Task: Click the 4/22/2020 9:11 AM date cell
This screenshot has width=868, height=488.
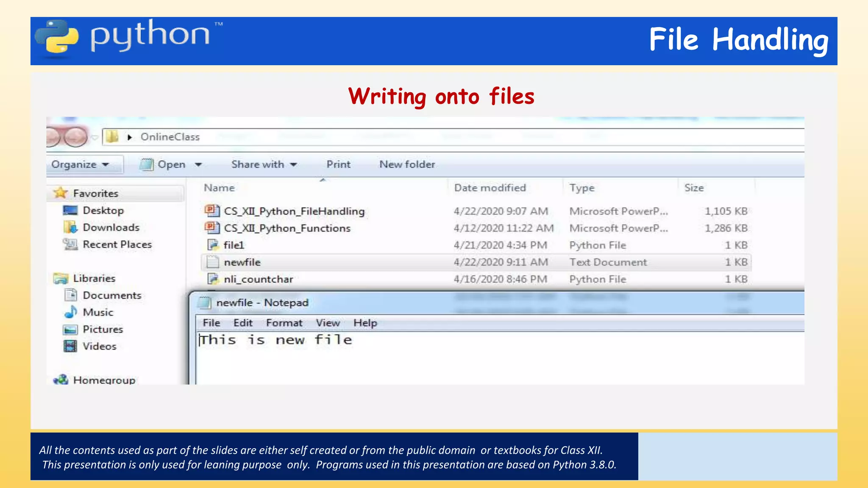Action: click(x=501, y=262)
